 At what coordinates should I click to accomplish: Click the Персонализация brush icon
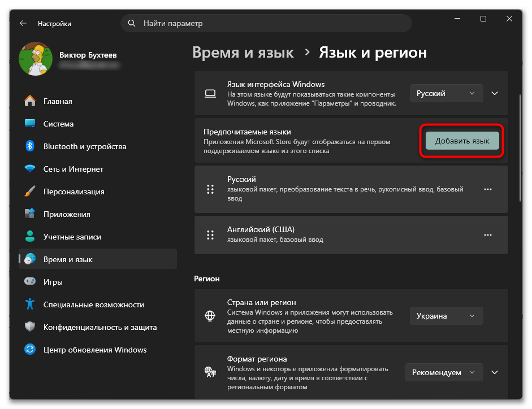point(30,192)
